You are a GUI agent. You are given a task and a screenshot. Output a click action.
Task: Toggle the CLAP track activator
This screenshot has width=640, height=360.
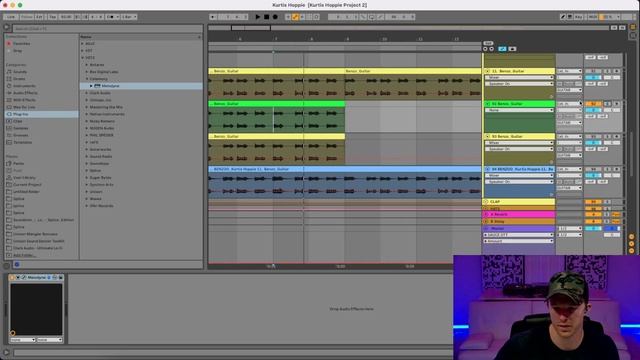coord(593,202)
